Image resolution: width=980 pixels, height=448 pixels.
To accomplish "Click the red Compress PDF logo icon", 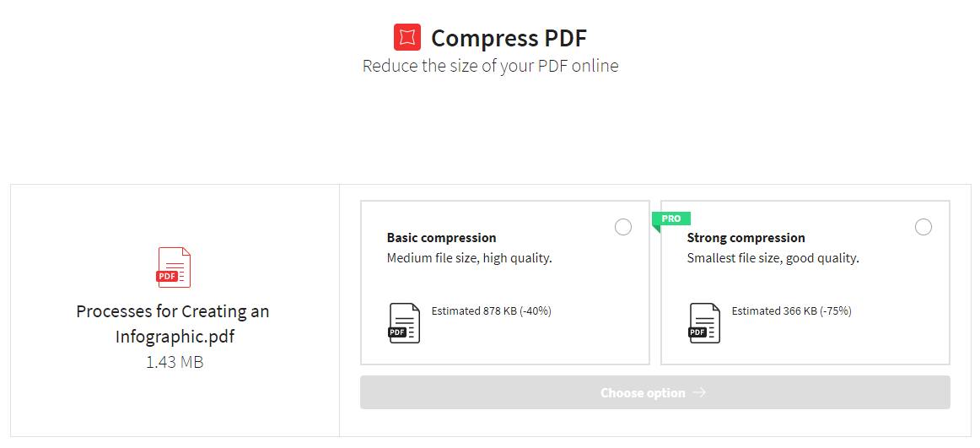I will [x=407, y=37].
